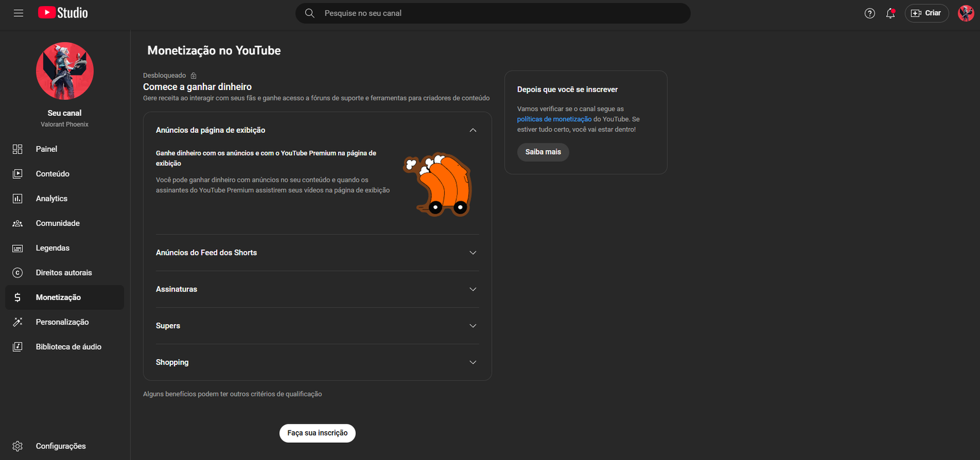Click Faça sua inscrição button

(x=317, y=433)
